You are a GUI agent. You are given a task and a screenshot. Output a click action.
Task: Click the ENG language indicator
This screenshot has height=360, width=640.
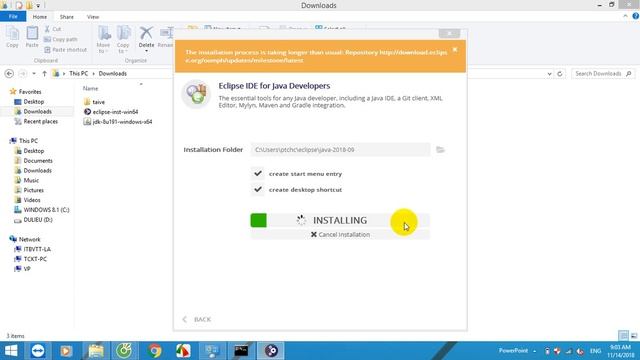pos(595,351)
